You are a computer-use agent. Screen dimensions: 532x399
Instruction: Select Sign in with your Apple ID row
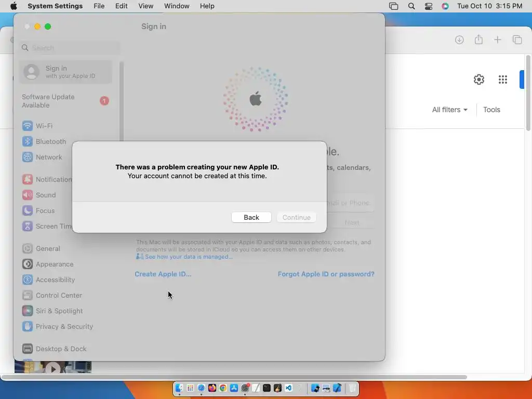65,72
